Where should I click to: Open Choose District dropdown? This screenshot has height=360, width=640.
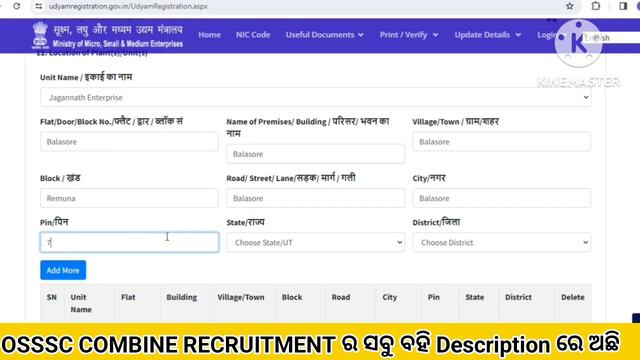502,242
